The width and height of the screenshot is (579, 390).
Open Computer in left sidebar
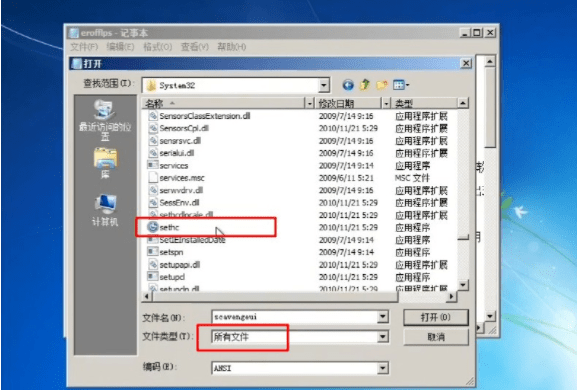(x=105, y=210)
